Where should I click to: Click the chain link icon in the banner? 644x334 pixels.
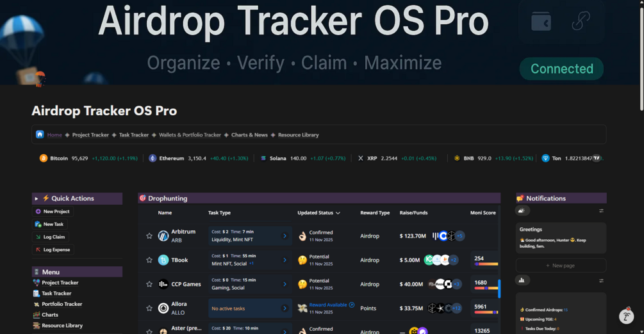(x=581, y=21)
